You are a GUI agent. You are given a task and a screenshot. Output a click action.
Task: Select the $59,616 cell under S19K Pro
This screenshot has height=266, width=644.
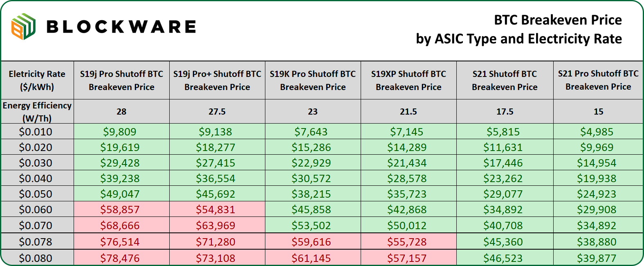pos(311,242)
